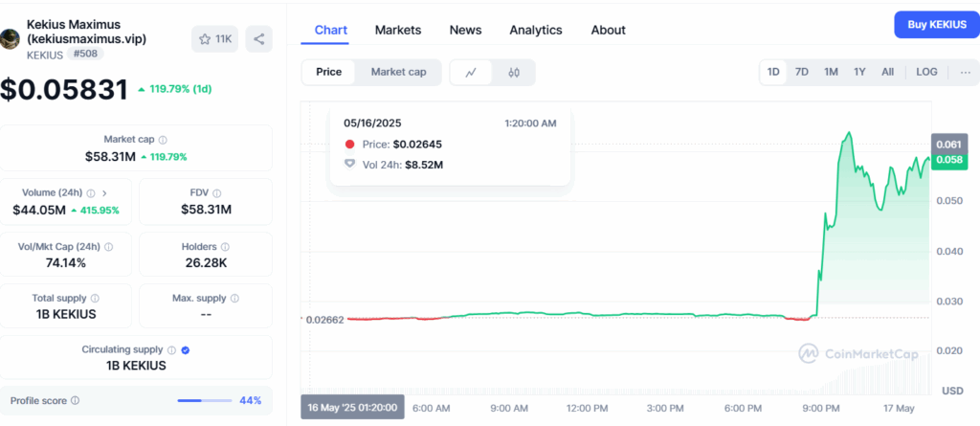Screen dimensions: 980x426
Task: Click the Vol 24h: $8.52M tooltip text
Action: pyautogui.click(x=403, y=166)
